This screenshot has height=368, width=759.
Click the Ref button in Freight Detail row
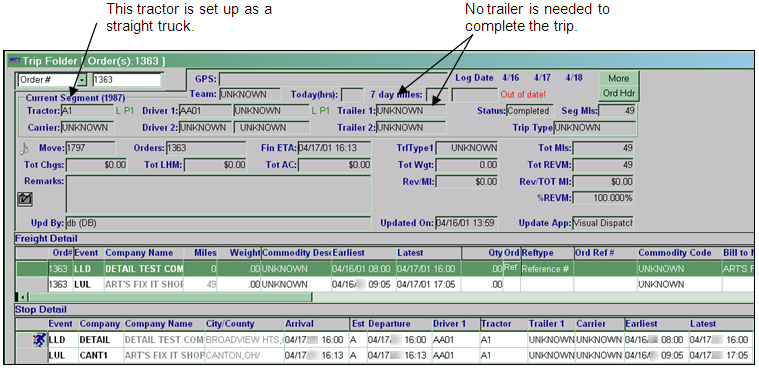coord(511,267)
